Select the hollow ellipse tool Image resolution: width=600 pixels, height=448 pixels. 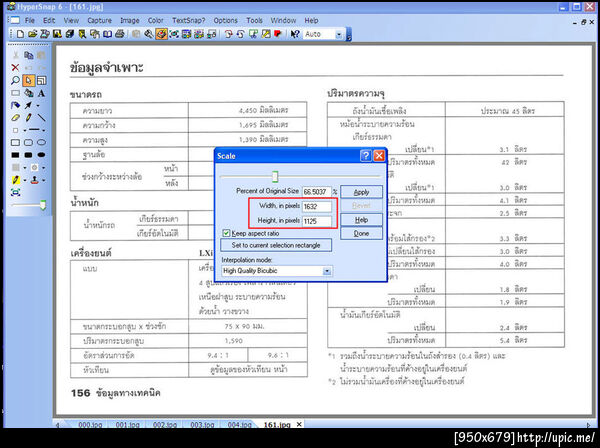pos(41,142)
